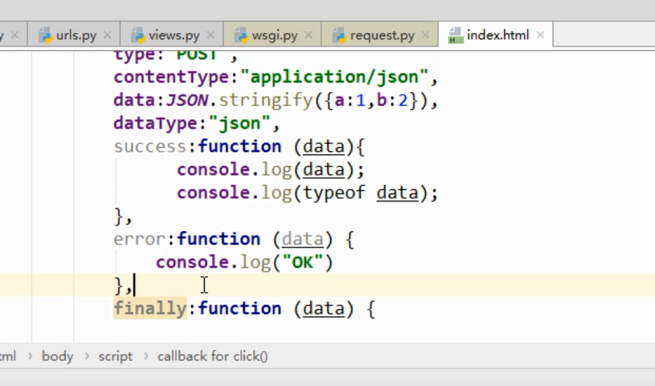This screenshot has width=655, height=386.
Task: Click the Python file icon on wsgi.py
Action: pyautogui.click(x=241, y=36)
